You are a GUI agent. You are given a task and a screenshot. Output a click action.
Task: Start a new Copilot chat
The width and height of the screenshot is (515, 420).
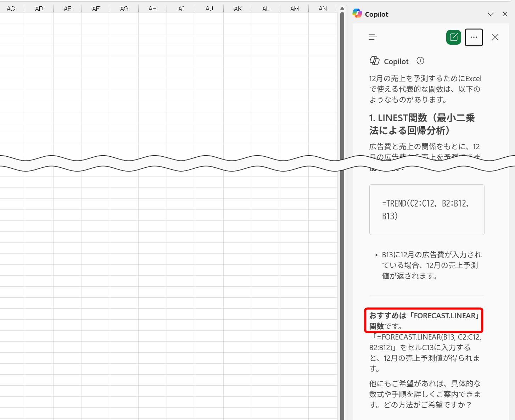click(453, 37)
